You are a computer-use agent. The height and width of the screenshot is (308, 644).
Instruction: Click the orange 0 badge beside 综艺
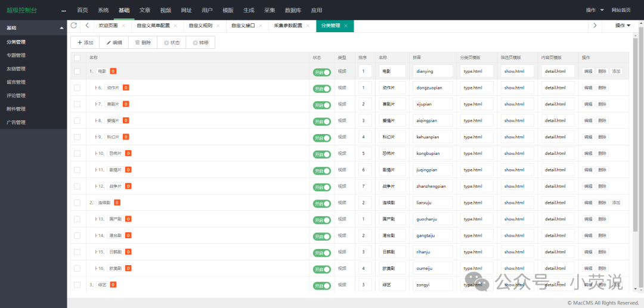pos(113,284)
